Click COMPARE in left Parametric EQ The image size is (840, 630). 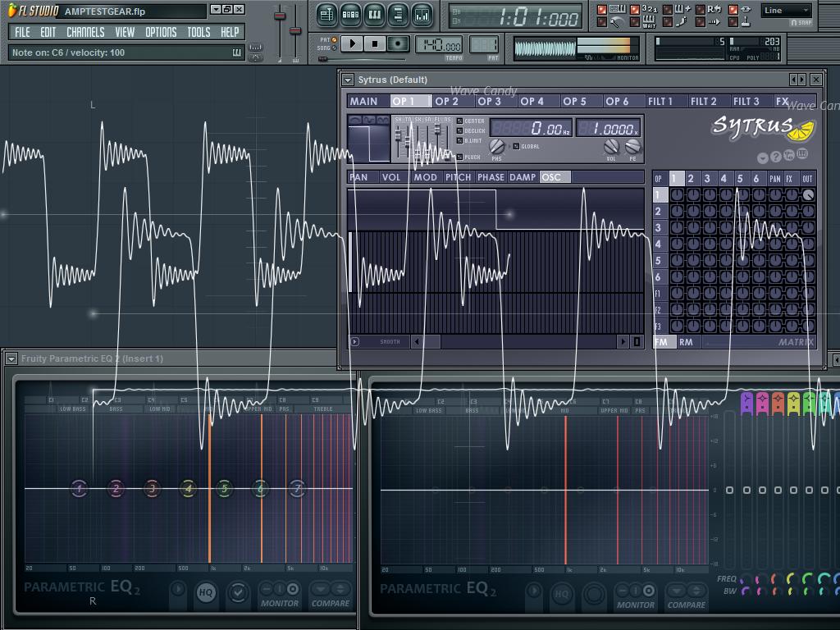330,596
